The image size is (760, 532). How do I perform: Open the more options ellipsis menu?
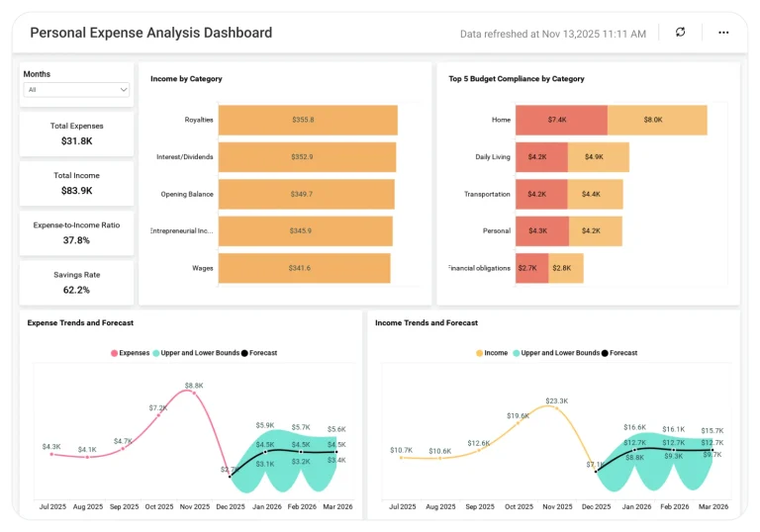[723, 33]
